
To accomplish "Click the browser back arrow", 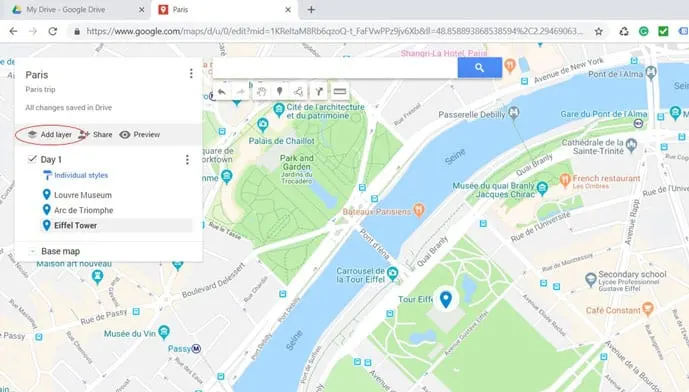I will (x=13, y=31).
